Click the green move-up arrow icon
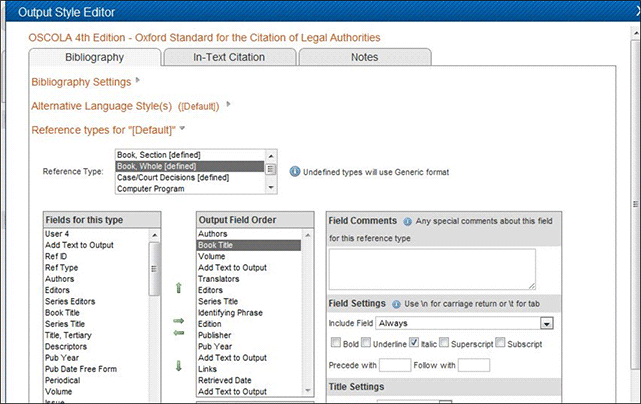The width and height of the screenshot is (641, 404). [179, 288]
